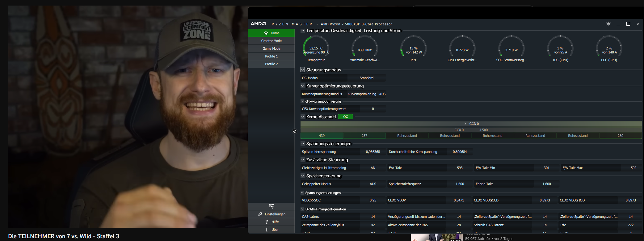Minimize the Ryzen Master window
644x241 pixels.
(618, 24)
